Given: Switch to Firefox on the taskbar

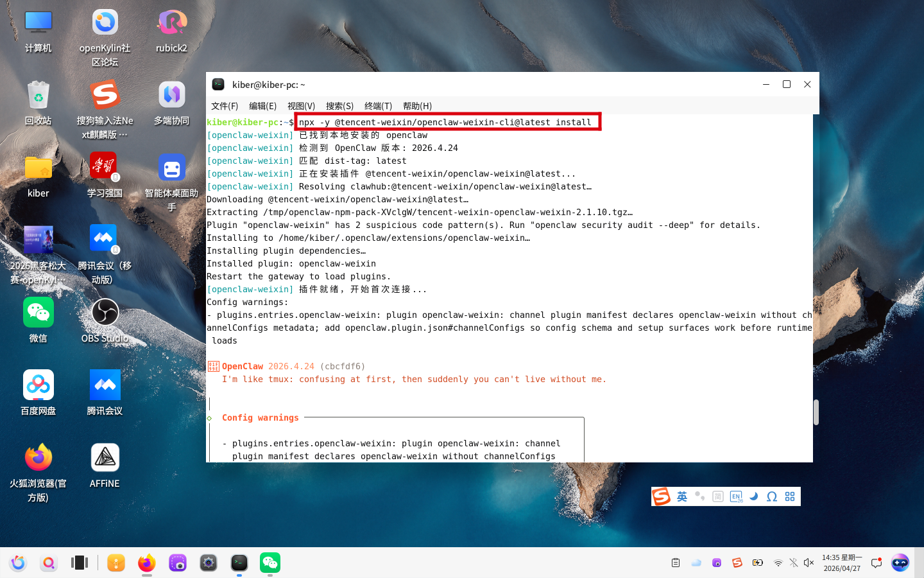Looking at the screenshot, I should [147, 563].
